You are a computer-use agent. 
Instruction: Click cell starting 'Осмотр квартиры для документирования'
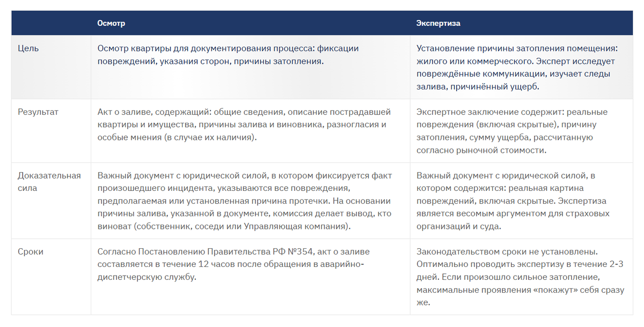250,68
